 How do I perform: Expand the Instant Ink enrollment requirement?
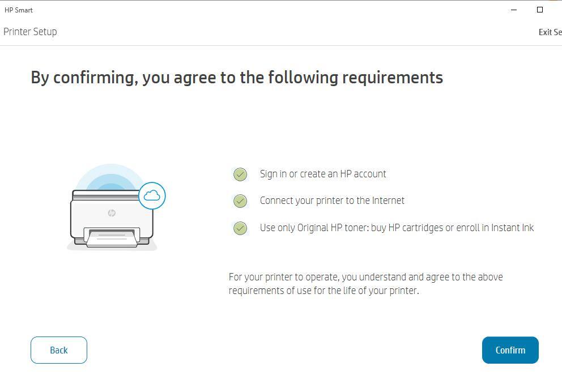[397, 228]
